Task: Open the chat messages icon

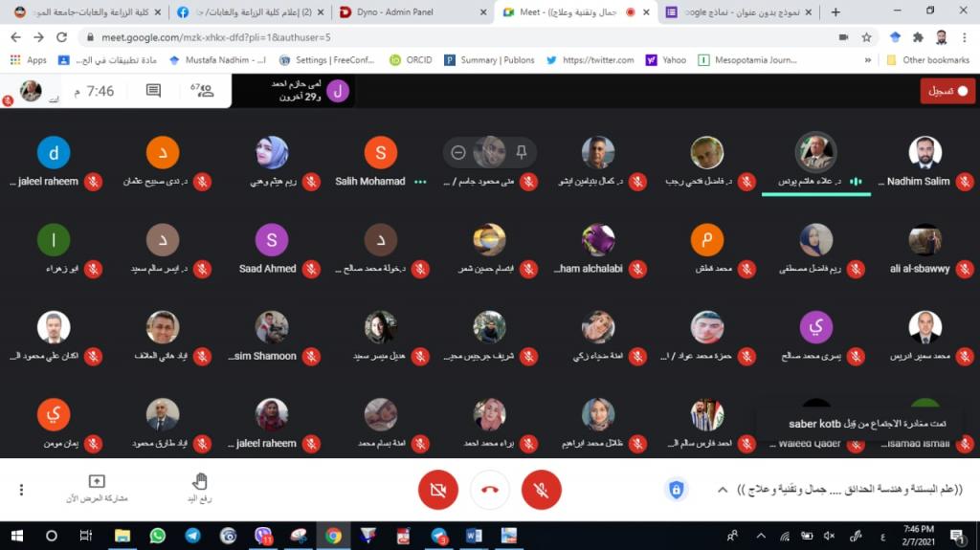Action: (153, 91)
